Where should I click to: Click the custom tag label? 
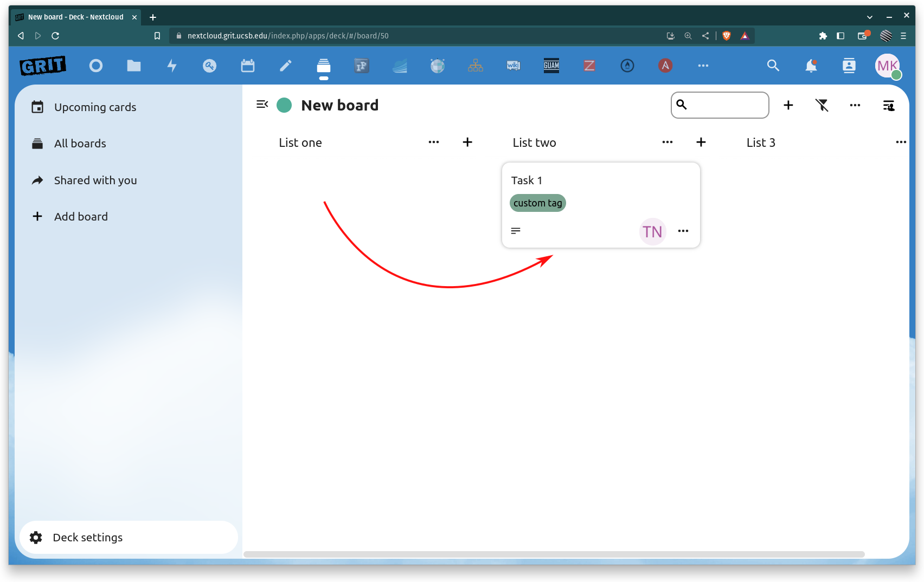[538, 203]
